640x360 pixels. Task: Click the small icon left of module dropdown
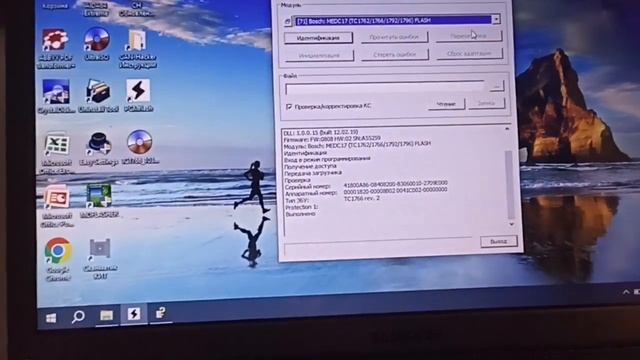click(287, 21)
